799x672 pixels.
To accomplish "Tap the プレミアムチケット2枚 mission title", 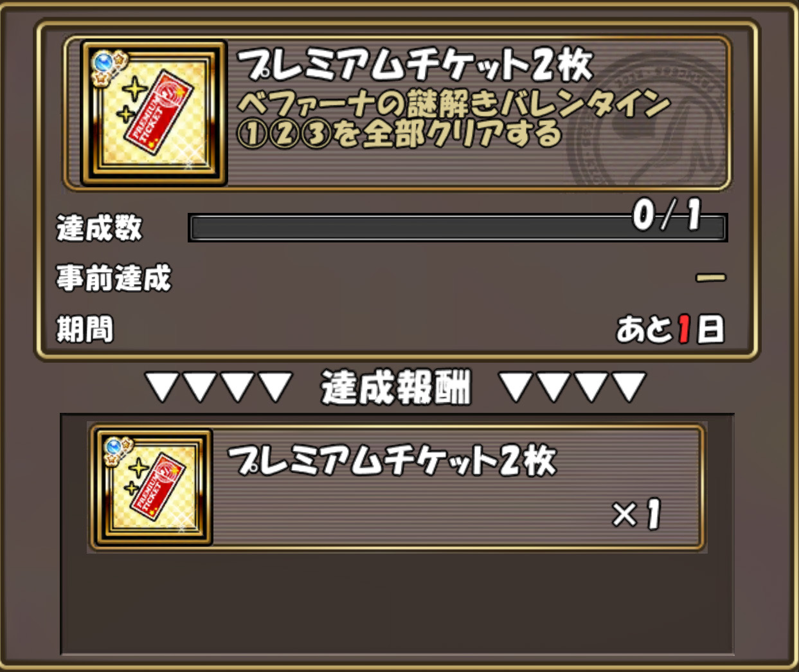I will click(x=415, y=65).
